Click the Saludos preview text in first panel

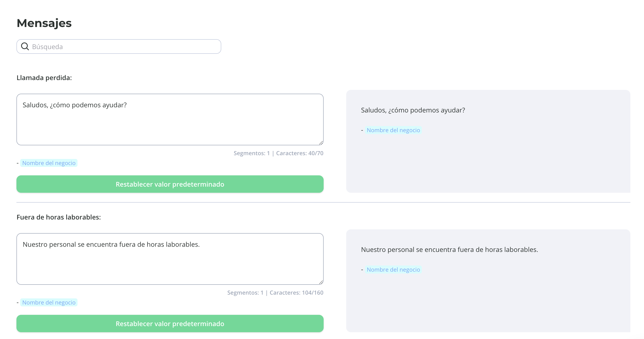(x=413, y=110)
